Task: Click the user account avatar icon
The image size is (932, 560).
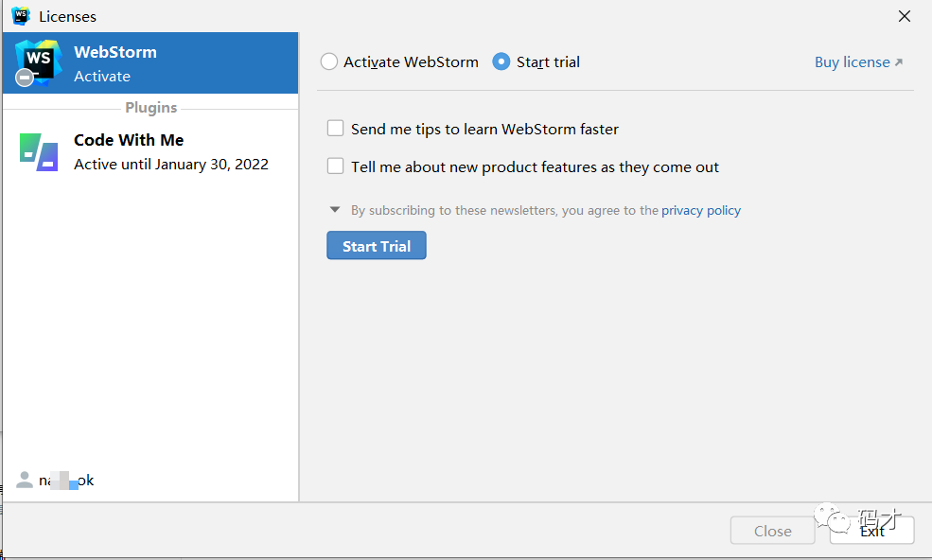Action: 25,481
